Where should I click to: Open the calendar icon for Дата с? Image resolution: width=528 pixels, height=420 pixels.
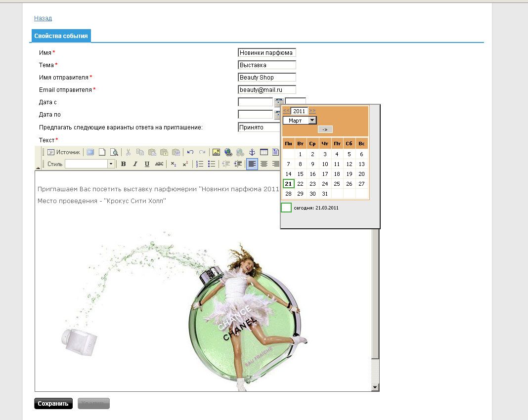click(278, 102)
